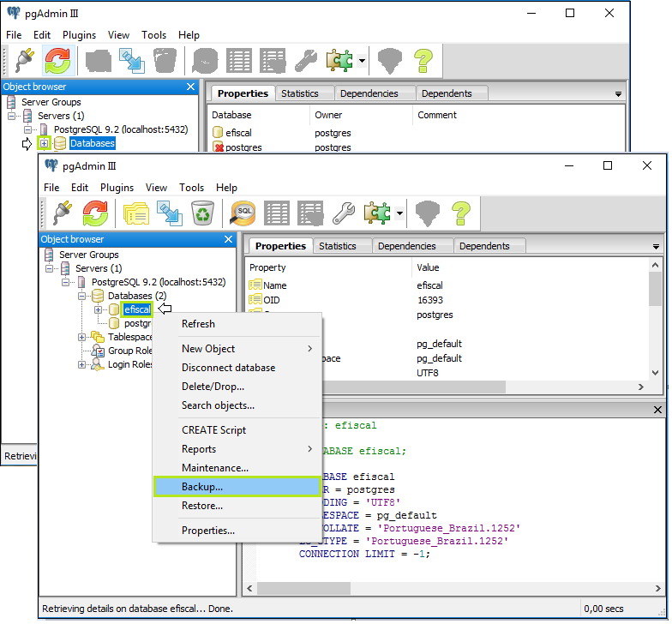
Task: Collapse the Servers (1) node in front window
Action: tap(50, 268)
